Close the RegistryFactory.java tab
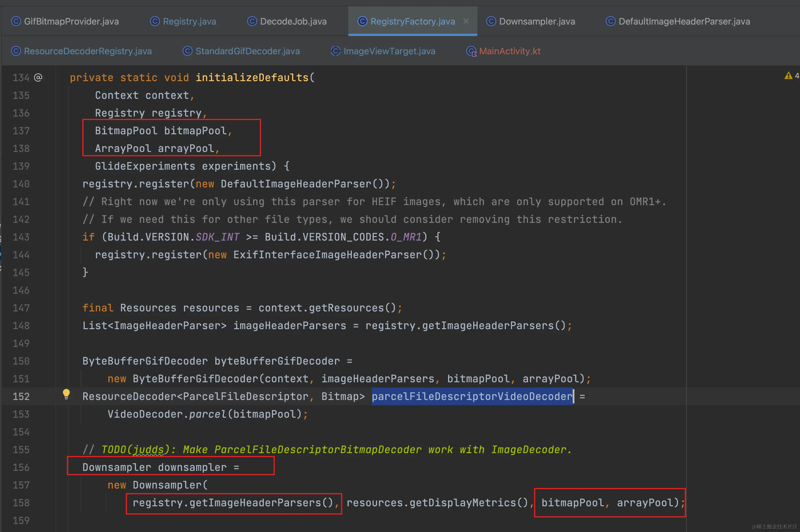The height and width of the screenshot is (532, 800). (x=466, y=21)
